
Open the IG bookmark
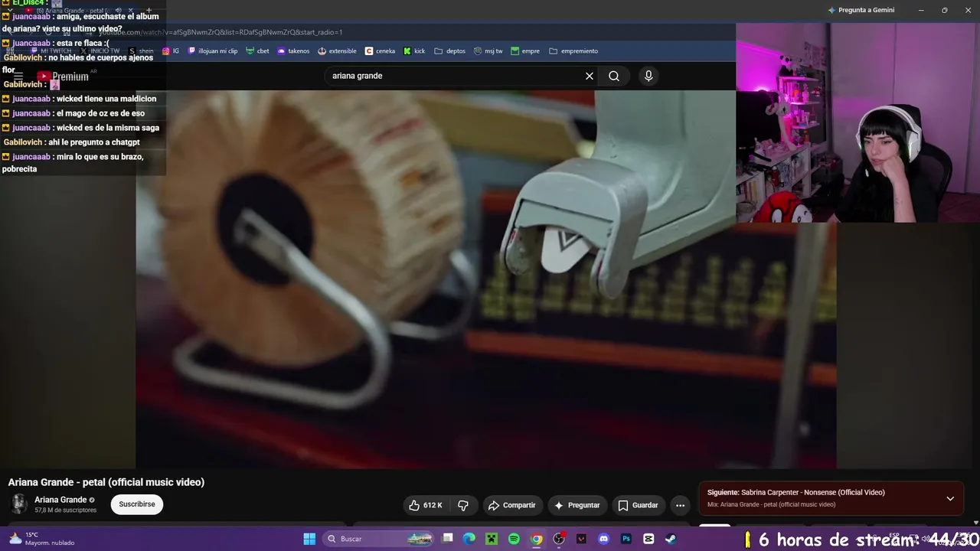[x=171, y=51]
